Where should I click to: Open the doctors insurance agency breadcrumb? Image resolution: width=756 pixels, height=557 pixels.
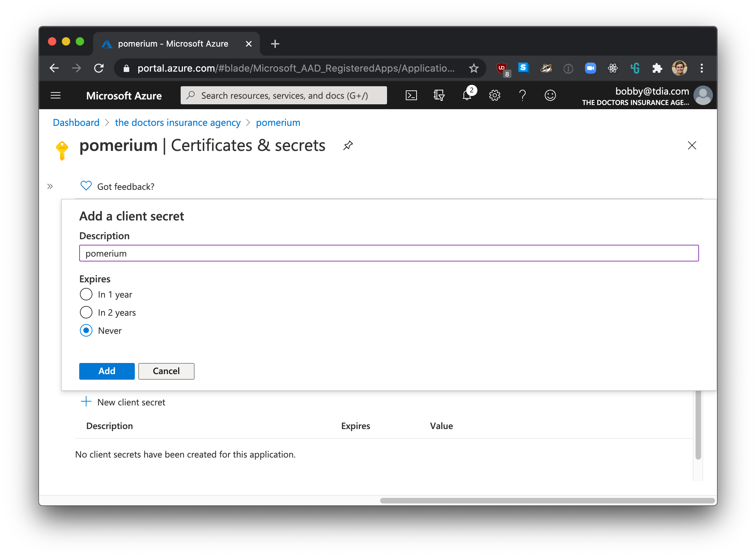[x=178, y=122]
